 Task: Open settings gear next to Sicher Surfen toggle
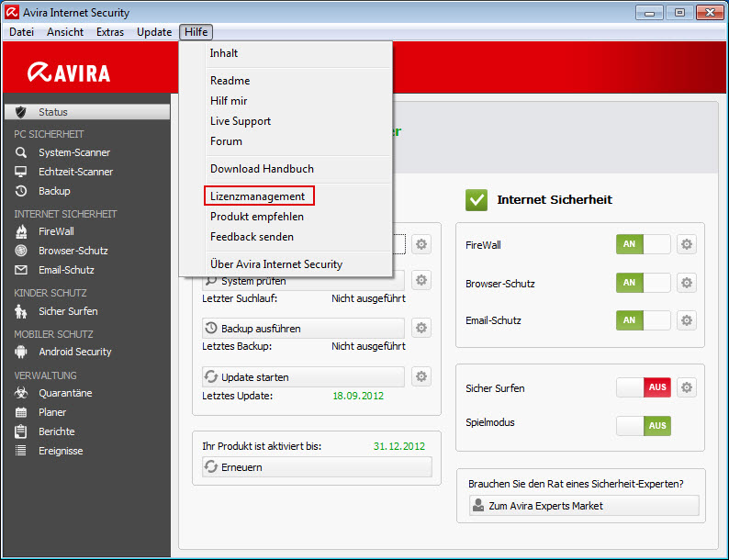[687, 387]
